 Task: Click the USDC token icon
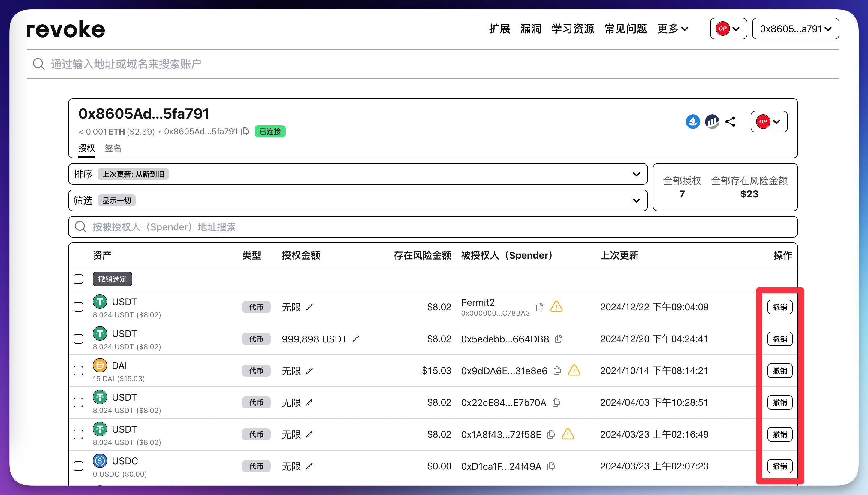(100, 461)
